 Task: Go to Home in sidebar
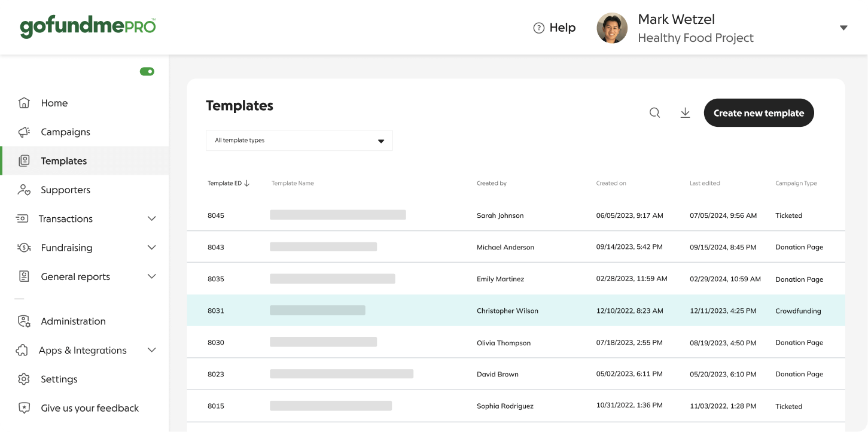pos(54,103)
